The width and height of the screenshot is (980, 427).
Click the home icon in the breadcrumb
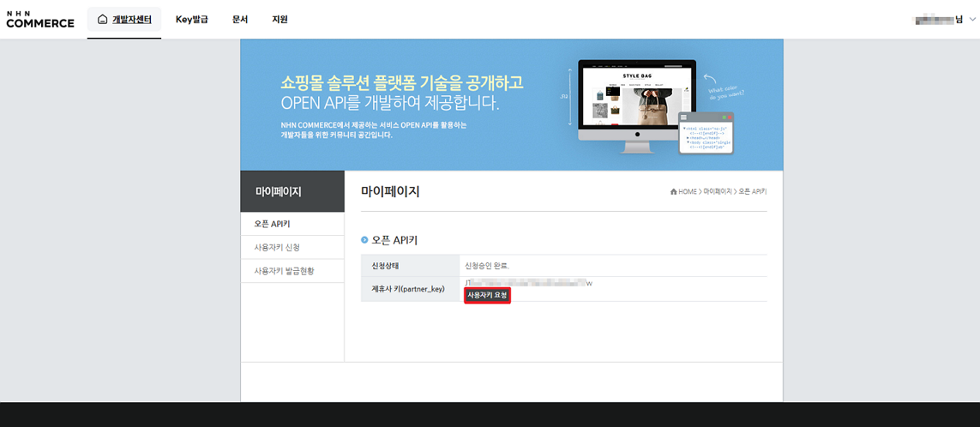coord(674,191)
